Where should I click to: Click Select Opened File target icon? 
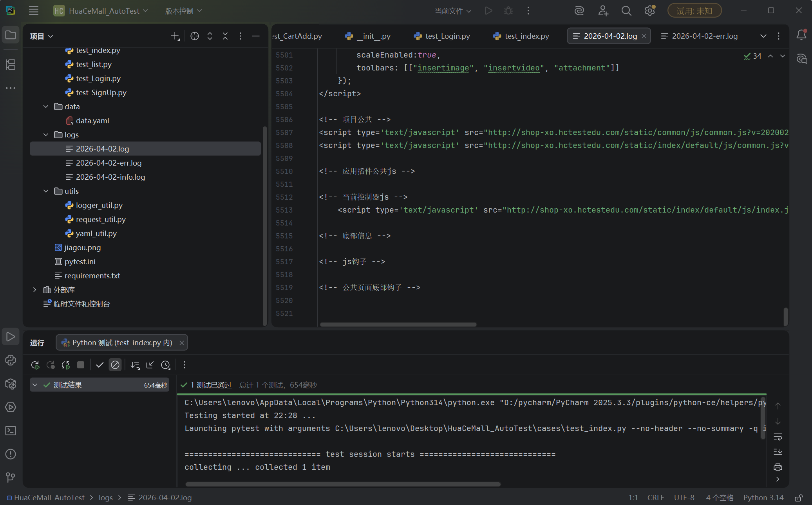click(x=195, y=36)
